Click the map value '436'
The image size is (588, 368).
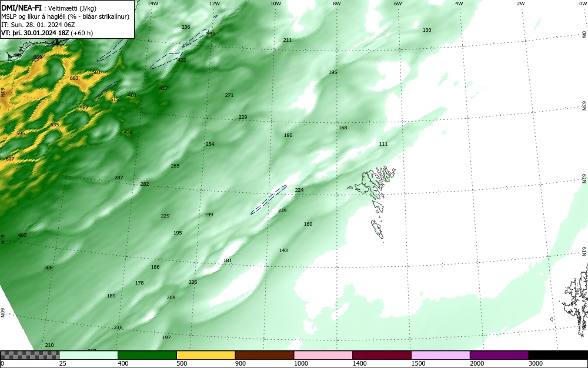pos(128,133)
